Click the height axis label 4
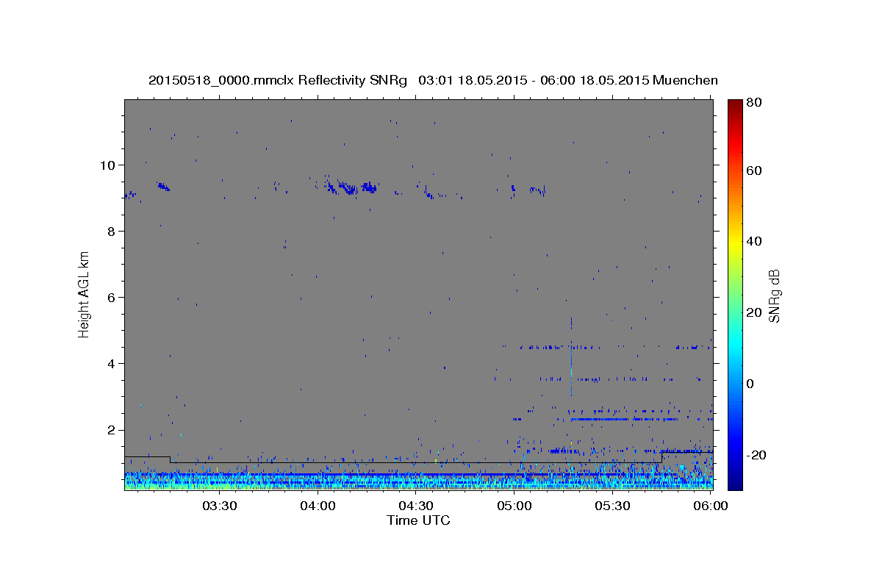 111,364
